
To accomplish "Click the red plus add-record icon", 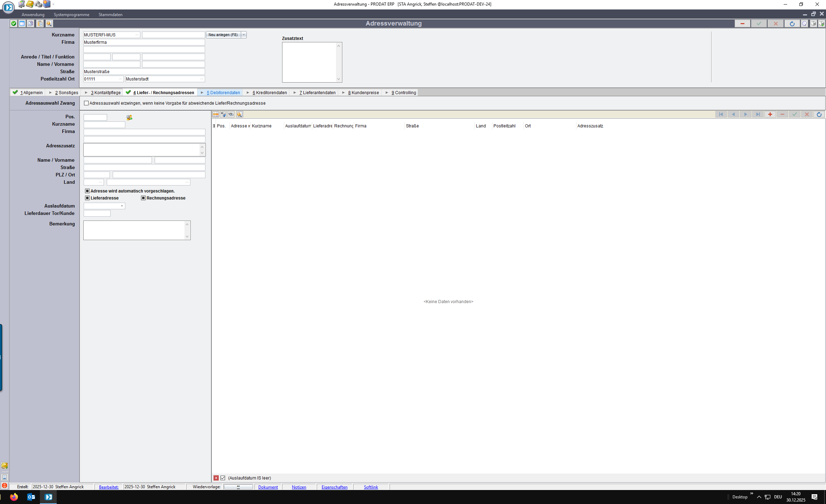I will coord(770,114).
